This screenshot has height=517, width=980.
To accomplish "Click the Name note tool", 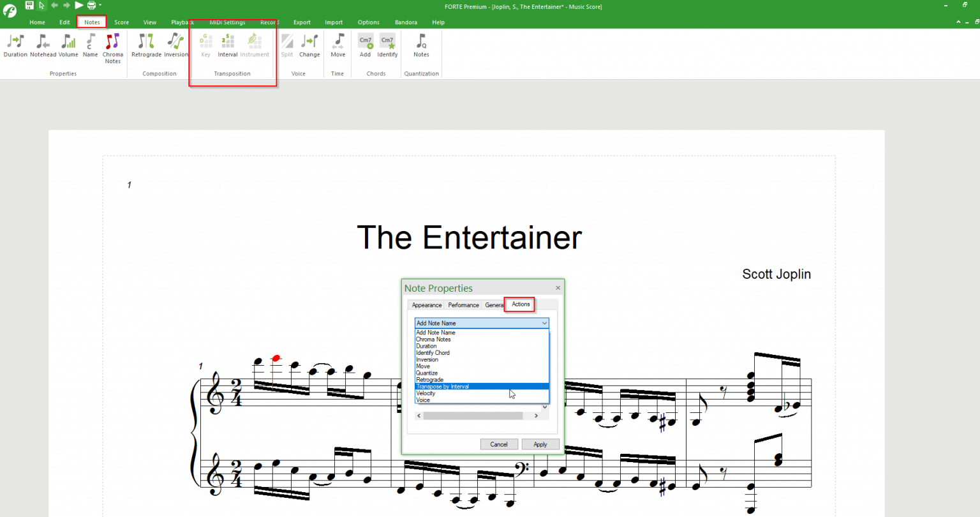I will click(91, 45).
